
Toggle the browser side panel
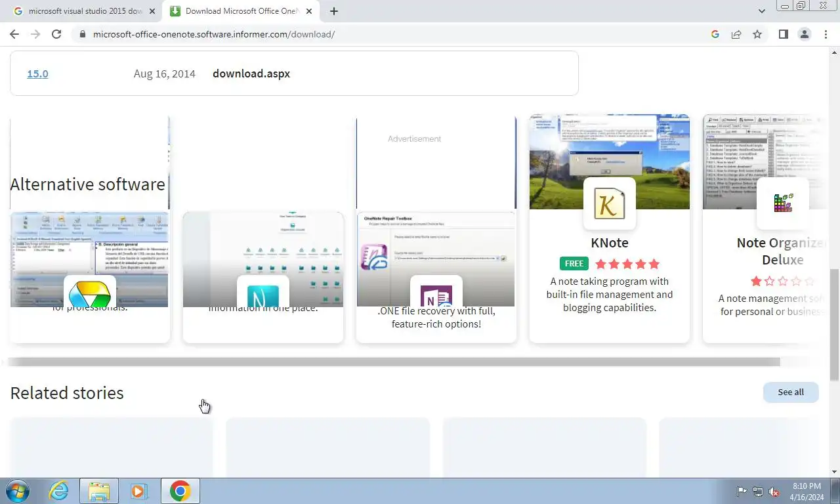click(x=783, y=34)
